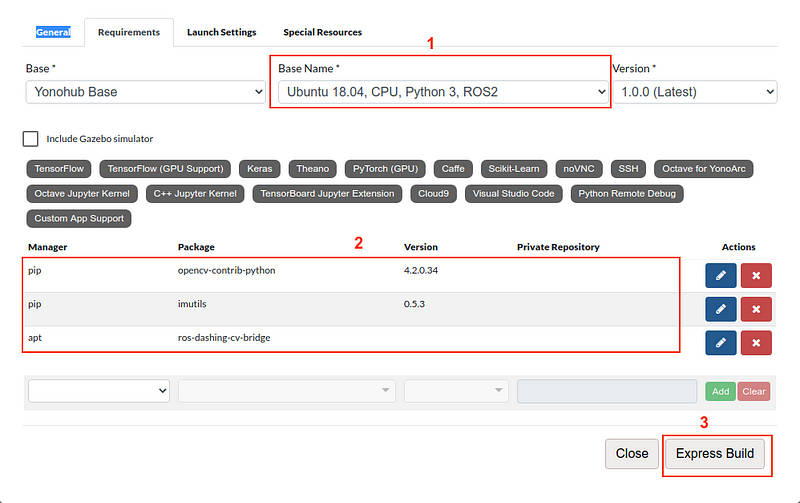
Task: Select Octave Jupyter Kernel tag
Action: (x=82, y=194)
